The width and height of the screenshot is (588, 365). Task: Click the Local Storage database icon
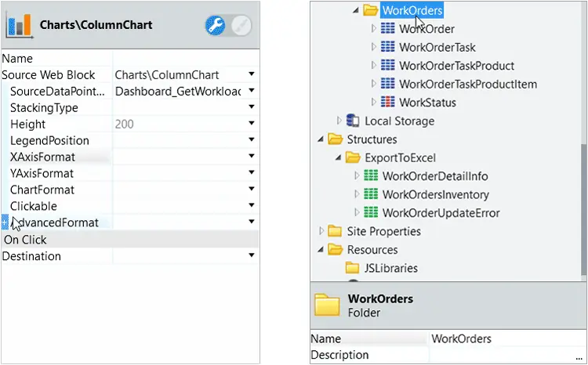pos(353,121)
